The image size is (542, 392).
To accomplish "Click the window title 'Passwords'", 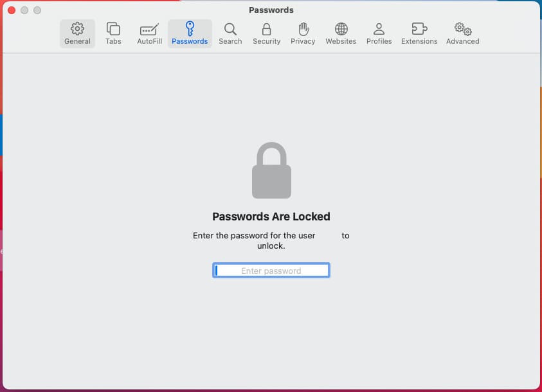I will (271, 10).
